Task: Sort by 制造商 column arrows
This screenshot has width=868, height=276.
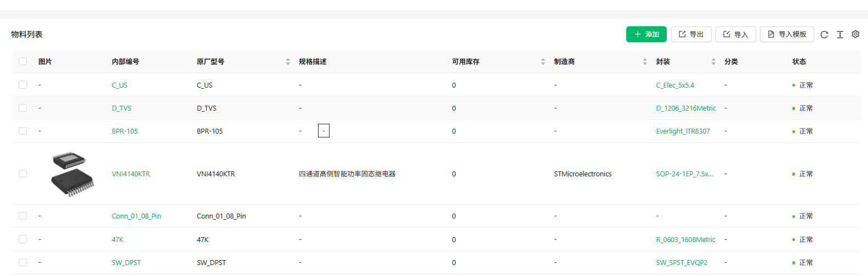Action: click(645, 62)
